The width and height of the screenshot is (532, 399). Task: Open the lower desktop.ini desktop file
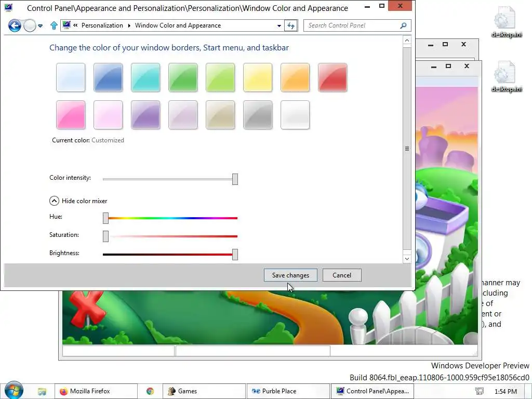[506, 77]
